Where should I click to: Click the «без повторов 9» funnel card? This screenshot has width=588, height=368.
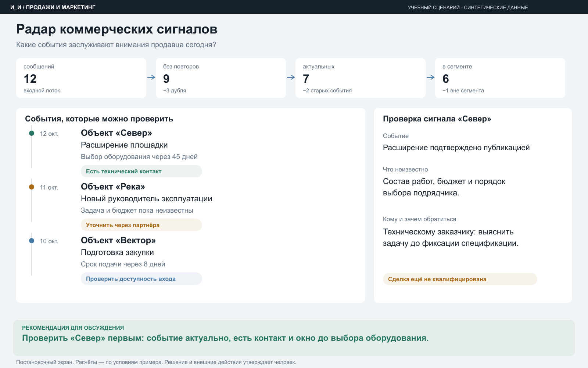pos(221,78)
